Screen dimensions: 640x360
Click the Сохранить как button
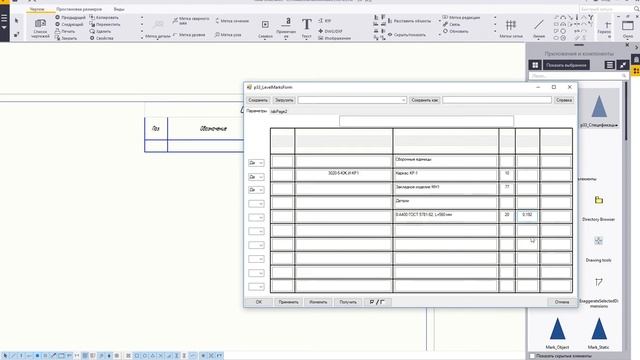click(x=424, y=100)
